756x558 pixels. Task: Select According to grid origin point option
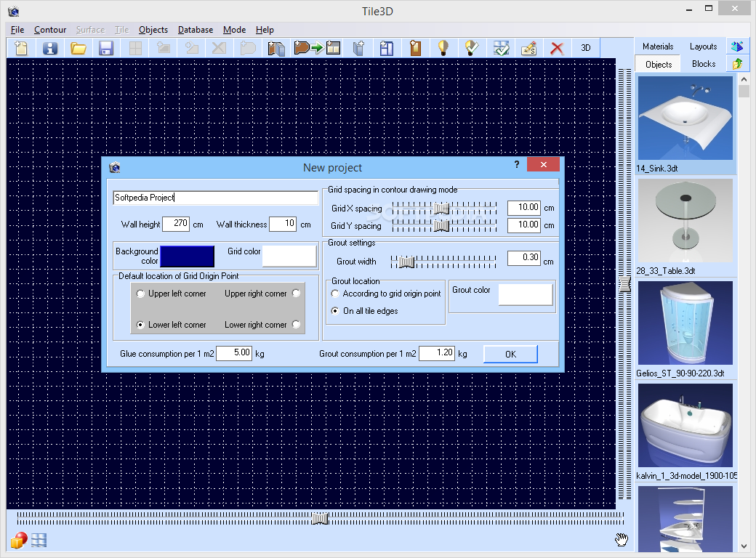335,294
